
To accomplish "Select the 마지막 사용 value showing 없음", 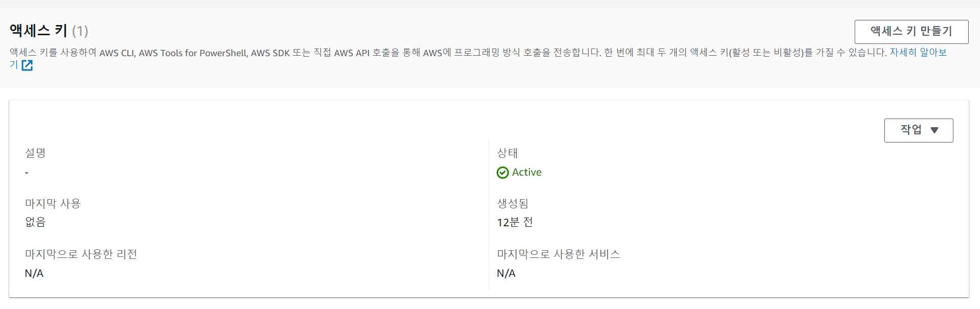I will [35, 222].
